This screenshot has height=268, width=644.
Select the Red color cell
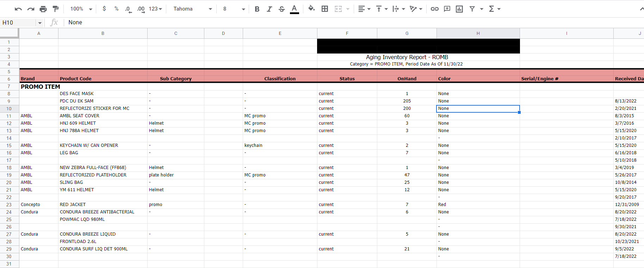478,205
